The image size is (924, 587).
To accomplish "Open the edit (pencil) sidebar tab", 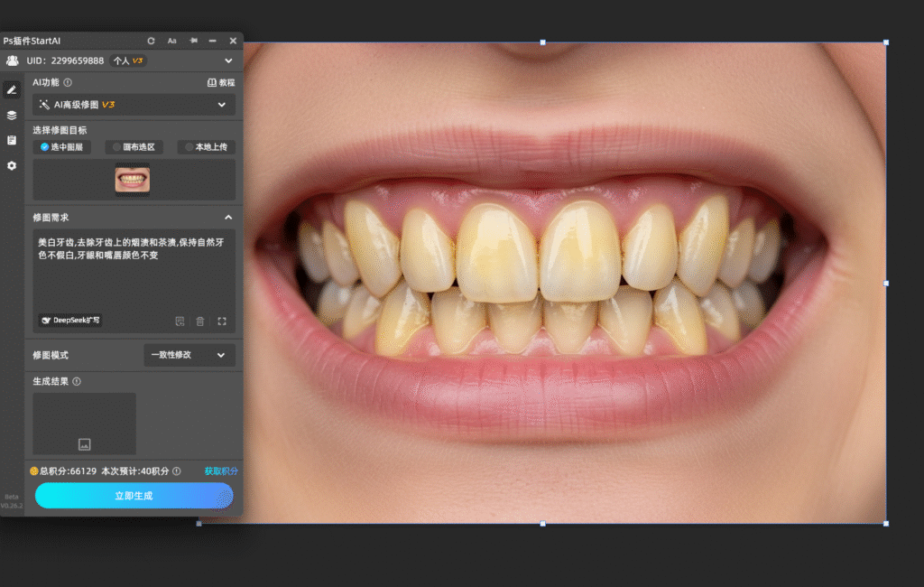I will [x=12, y=89].
